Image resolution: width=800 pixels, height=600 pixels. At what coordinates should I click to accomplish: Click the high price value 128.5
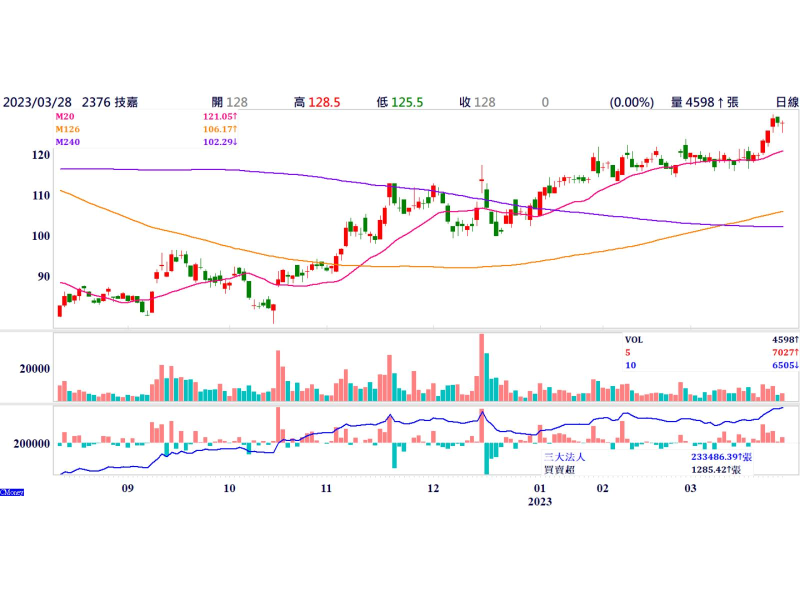324,102
